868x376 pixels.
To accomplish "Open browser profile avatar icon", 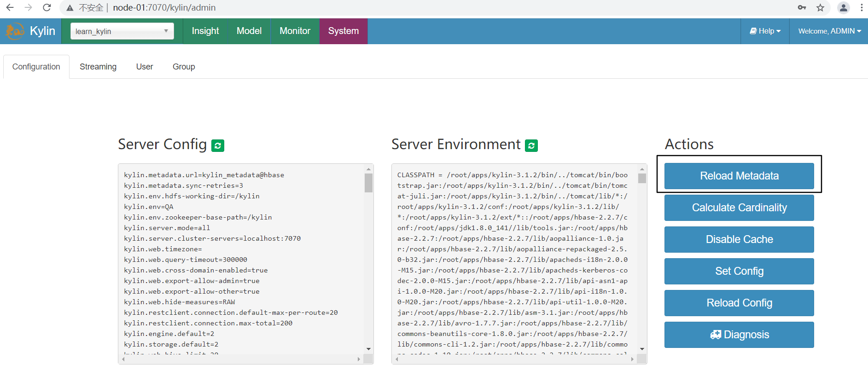I will (844, 8).
